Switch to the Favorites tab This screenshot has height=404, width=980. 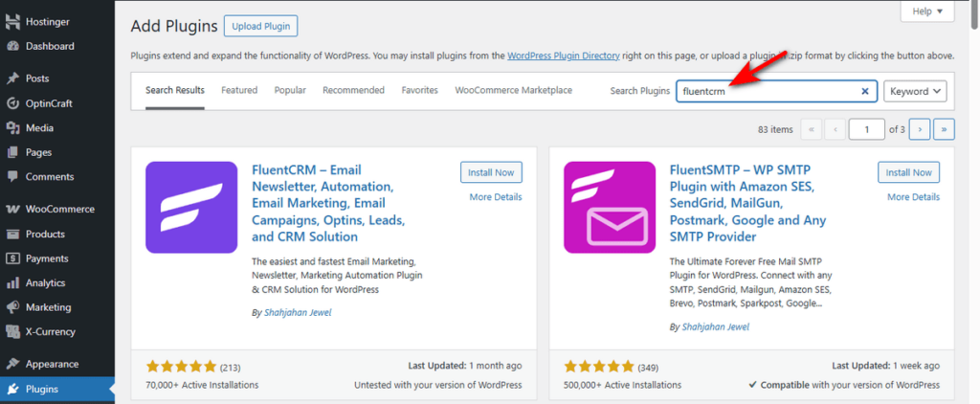coord(420,90)
